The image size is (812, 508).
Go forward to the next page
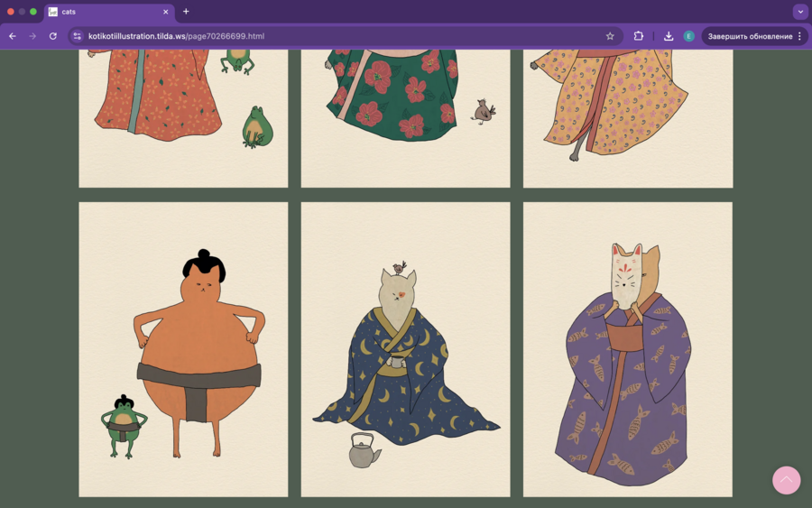pyautogui.click(x=32, y=36)
